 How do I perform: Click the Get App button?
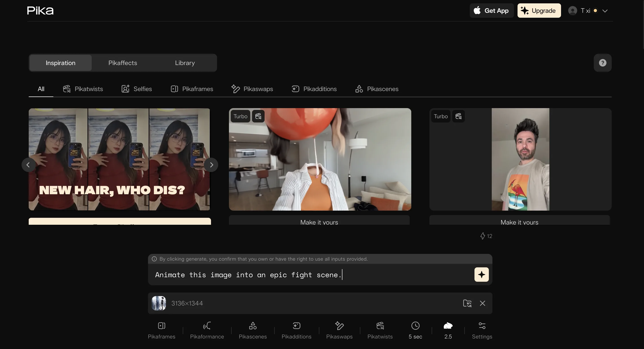(491, 11)
